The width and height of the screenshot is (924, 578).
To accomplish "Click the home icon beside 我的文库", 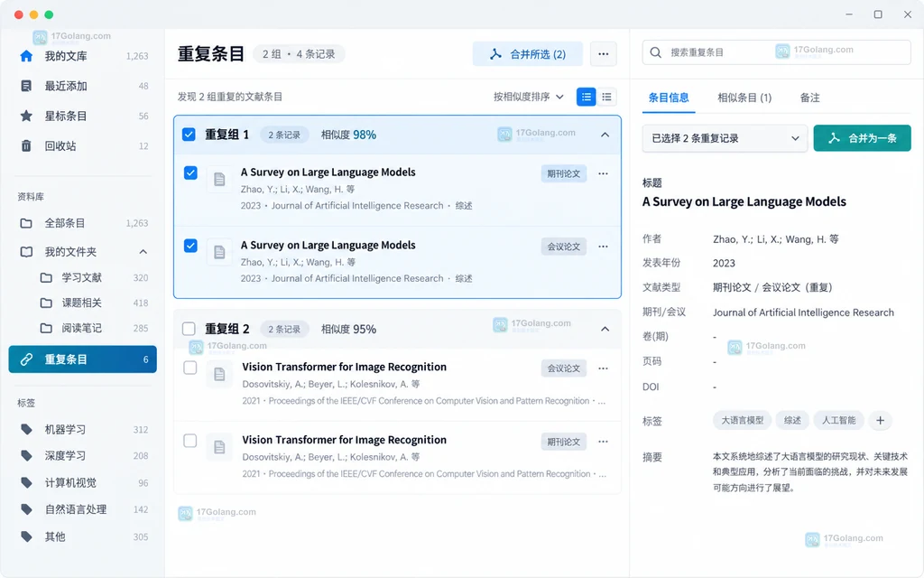I will pos(26,56).
